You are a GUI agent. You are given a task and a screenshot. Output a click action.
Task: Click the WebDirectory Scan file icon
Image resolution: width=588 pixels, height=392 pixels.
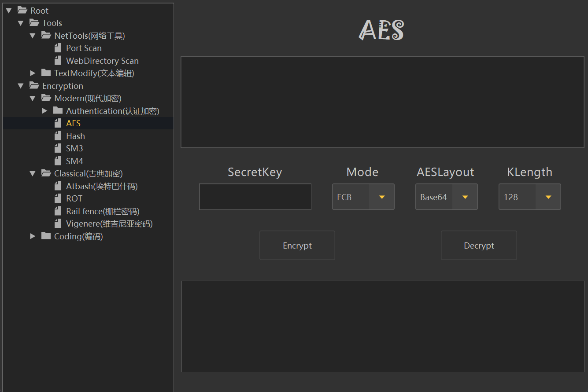(x=58, y=61)
